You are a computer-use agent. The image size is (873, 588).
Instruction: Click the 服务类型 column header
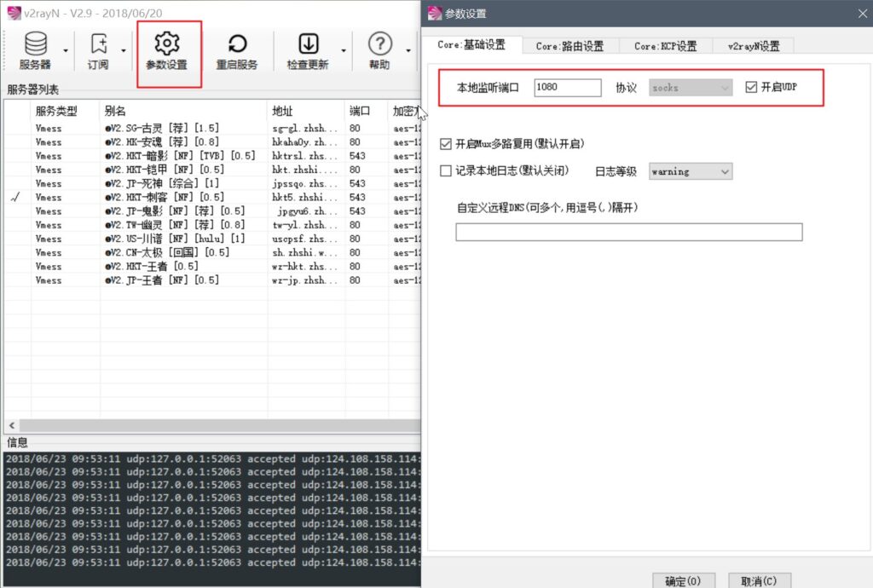click(65, 111)
